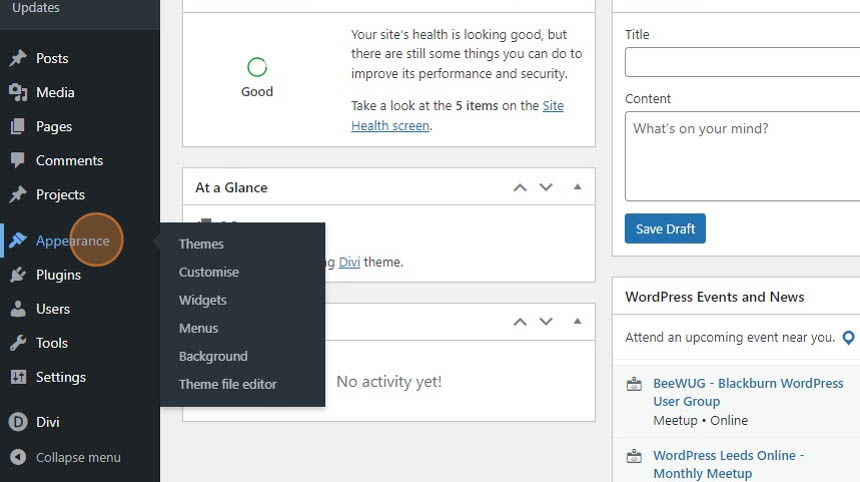Move Activity panel down with chevron
The image size is (860, 482).
click(x=546, y=321)
